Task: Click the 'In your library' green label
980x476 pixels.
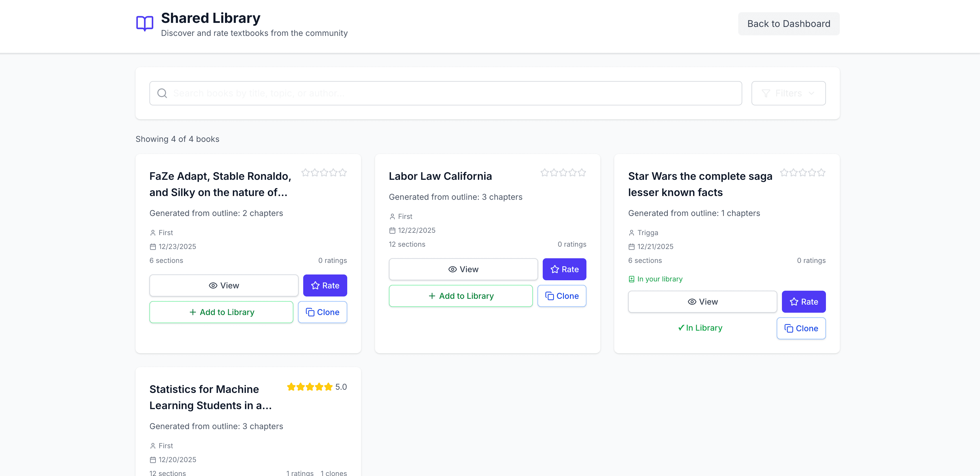Action: point(660,279)
